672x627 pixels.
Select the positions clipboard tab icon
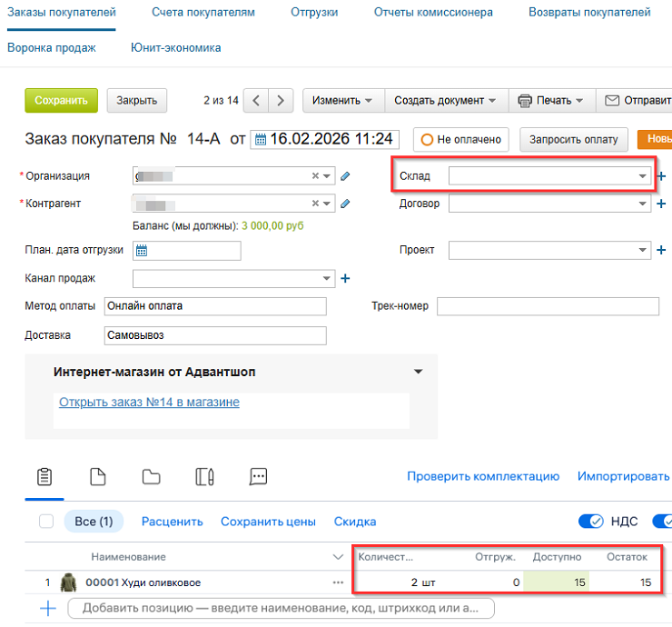(x=44, y=477)
